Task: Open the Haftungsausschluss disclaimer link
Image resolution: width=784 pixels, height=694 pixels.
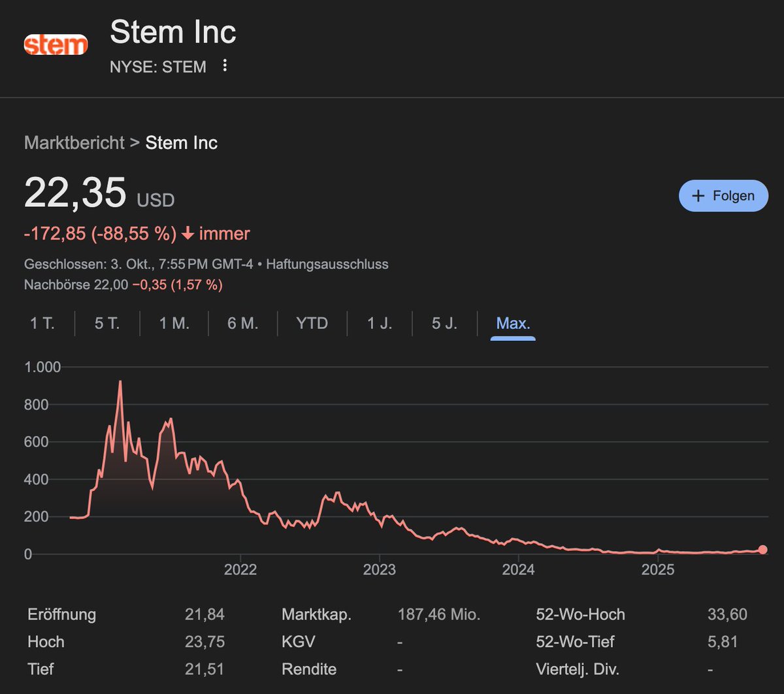Action: pos(327,264)
